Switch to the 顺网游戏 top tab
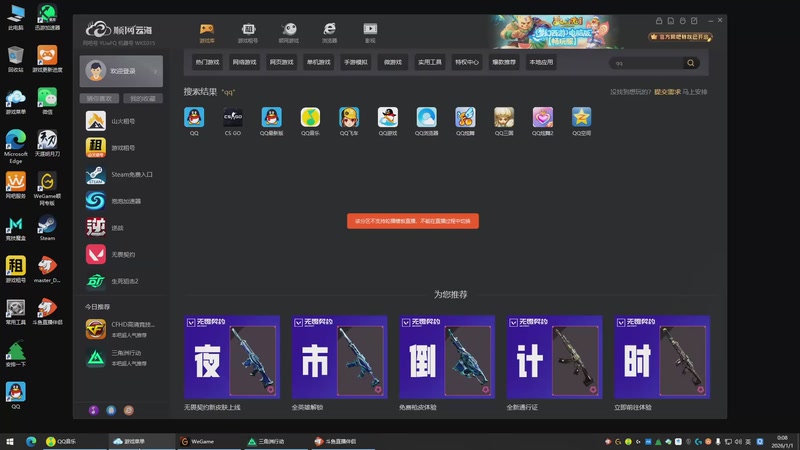This screenshot has width=800, height=450. coord(289,33)
